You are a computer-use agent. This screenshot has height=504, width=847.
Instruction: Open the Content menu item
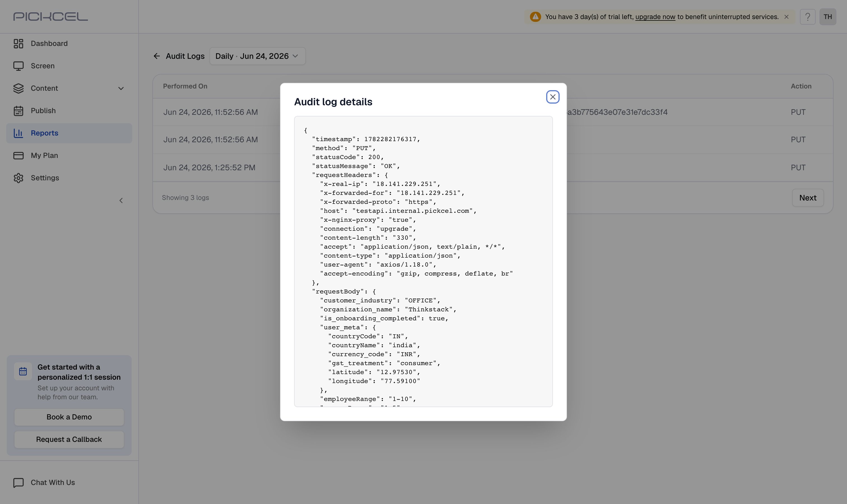[x=69, y=88]
